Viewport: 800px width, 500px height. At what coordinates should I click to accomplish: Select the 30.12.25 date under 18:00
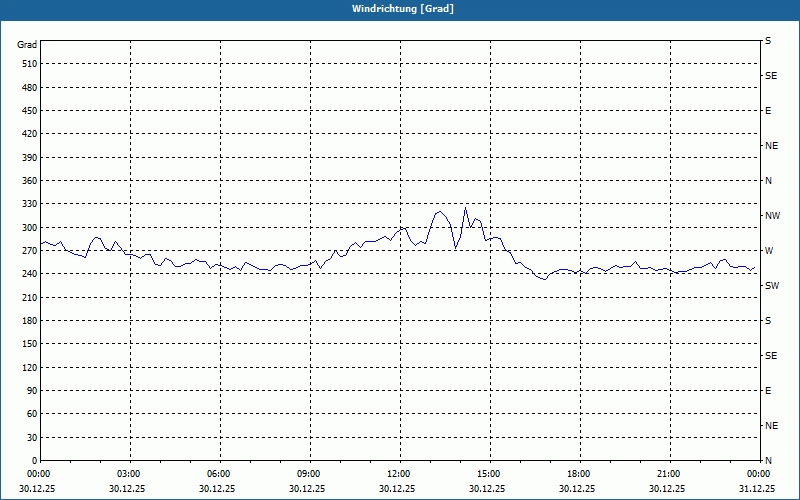coord(577,488)
